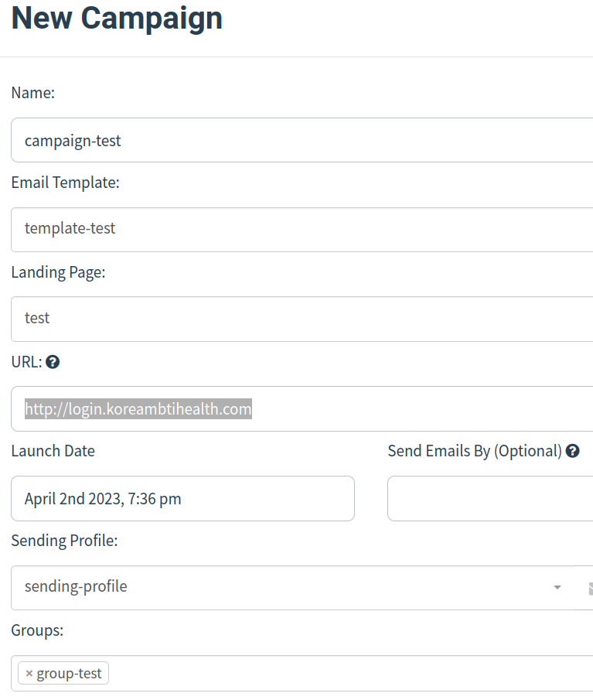Remove group-test using its × icon
This screenshot has width=593, height=700.
[29, 674]
